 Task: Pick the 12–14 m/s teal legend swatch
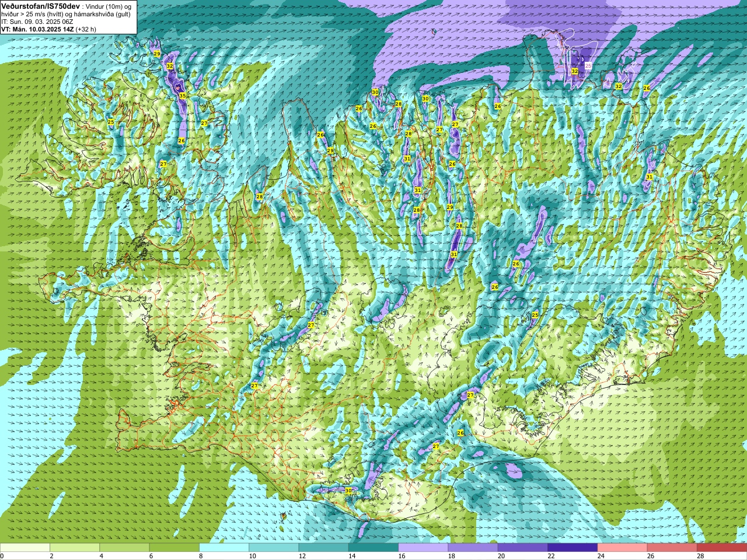coord(323,548)
